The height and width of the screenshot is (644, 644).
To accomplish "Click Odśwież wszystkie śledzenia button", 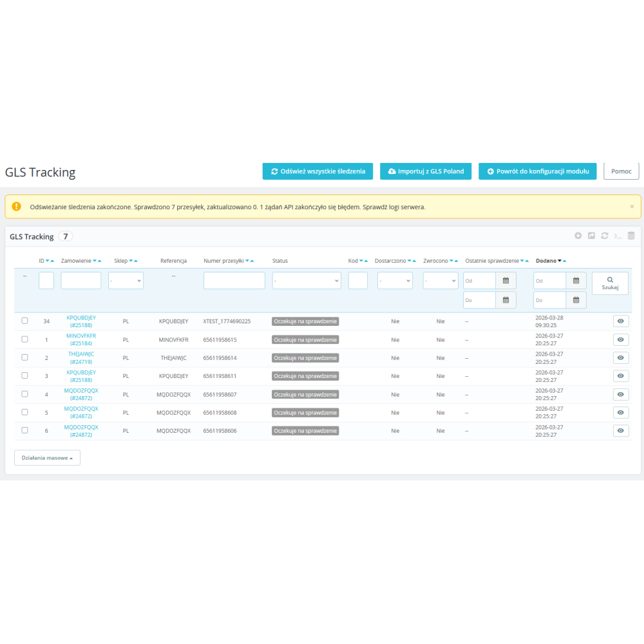I will pos(317,171).
